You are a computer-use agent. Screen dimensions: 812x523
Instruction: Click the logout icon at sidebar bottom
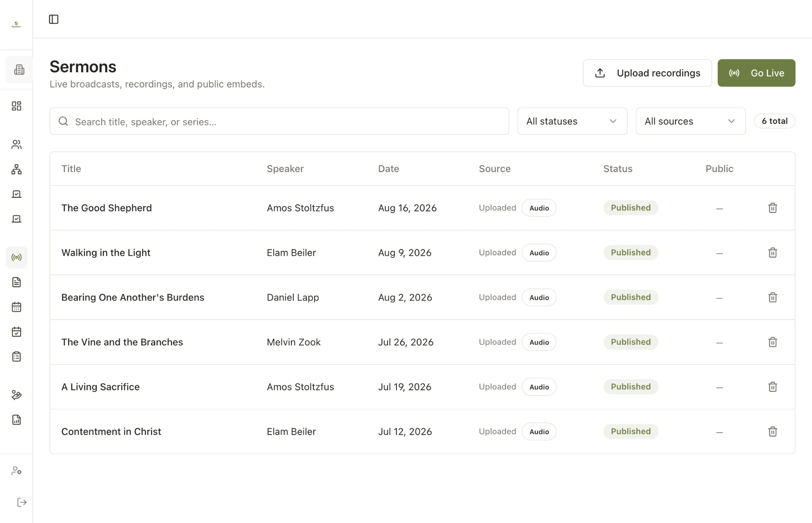(22, 502)
